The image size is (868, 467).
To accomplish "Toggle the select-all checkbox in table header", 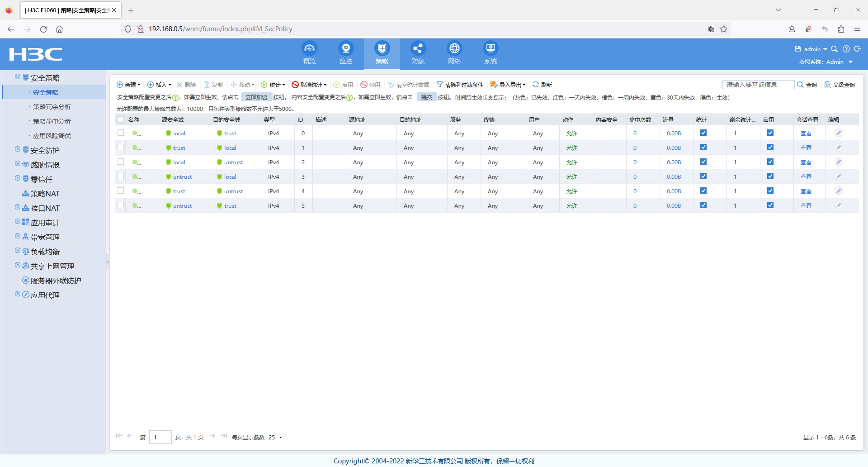I will click(121, 120).
